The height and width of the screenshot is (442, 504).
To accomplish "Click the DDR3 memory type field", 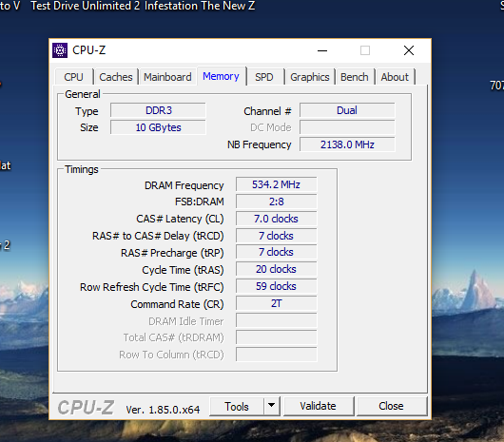I will [x=158, y=110].
